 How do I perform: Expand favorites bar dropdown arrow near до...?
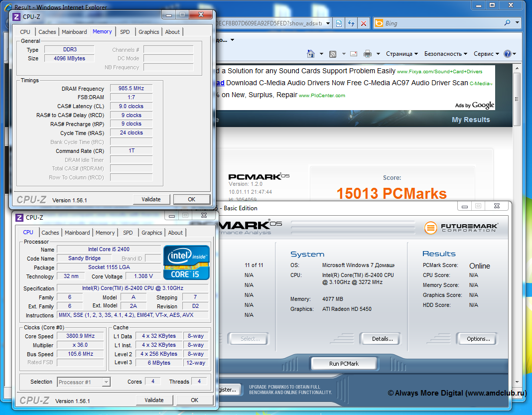(x=233, y=40)
